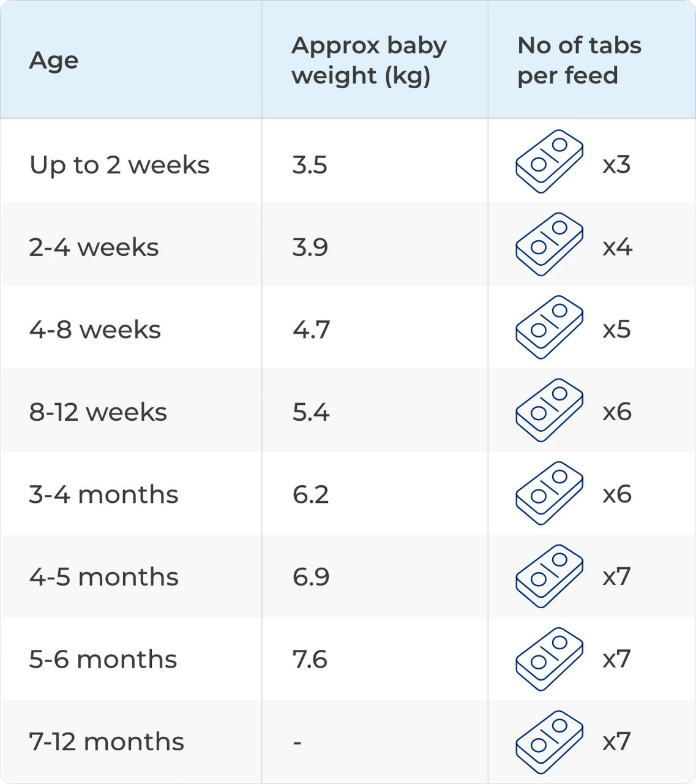This screenshot has width=696, height=784.
Task: Click the tablet icon in 5-6 months row
Action: point(549,659)
